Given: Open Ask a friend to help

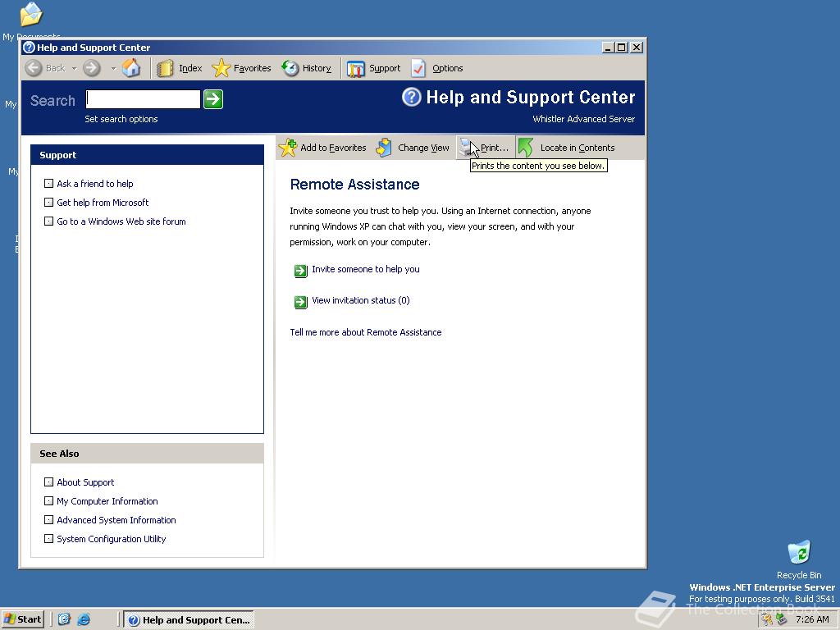Looking at the screenshot, I should pyautogui.click(x=95, y=183).
